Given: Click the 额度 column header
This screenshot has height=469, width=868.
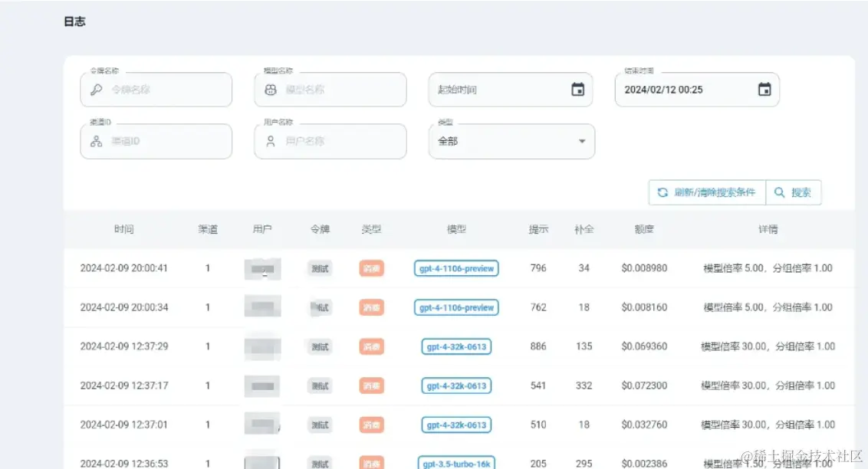Looking at the screenshot, I should pos(644,229).
